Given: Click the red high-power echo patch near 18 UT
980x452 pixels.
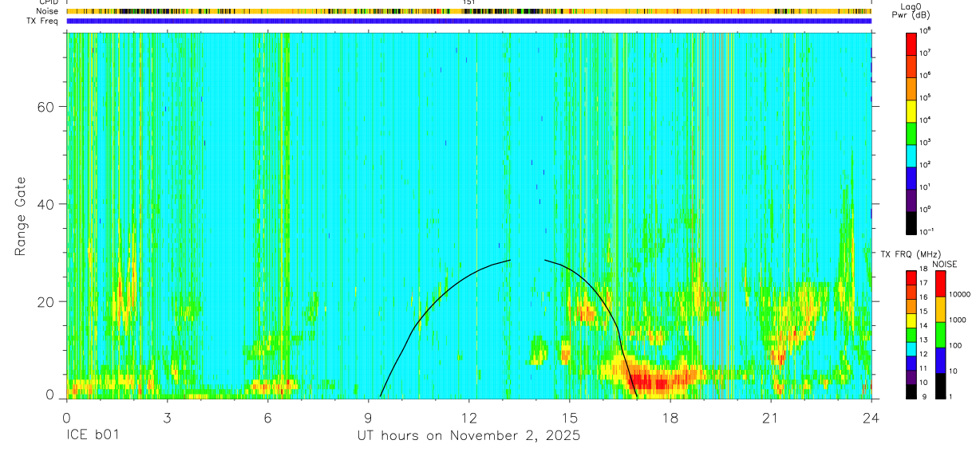Looking at the screenshot, I should pos(656,383).
